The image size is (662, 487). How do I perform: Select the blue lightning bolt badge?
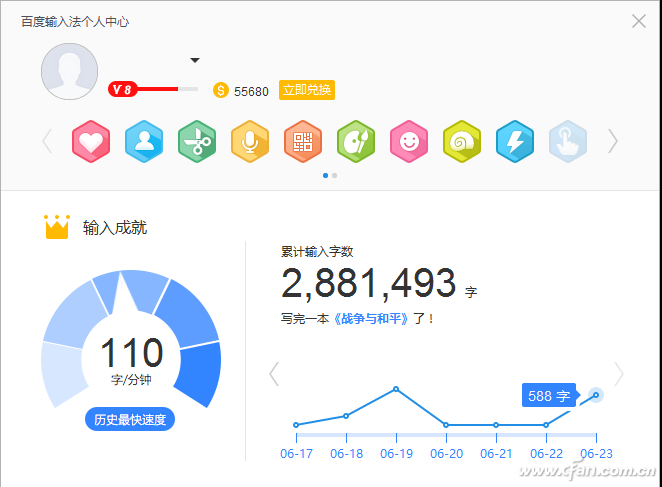pyautogui.click(x=515, y=141)
